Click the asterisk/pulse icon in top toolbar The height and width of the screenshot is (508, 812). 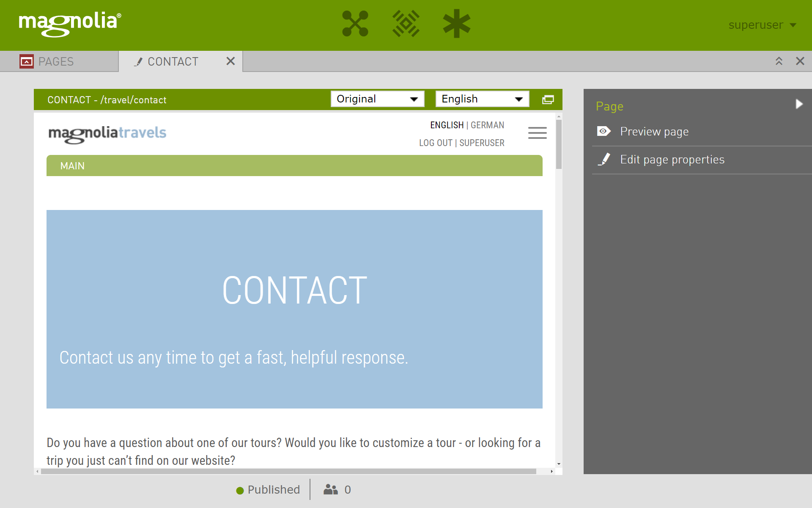click(457, 24)
